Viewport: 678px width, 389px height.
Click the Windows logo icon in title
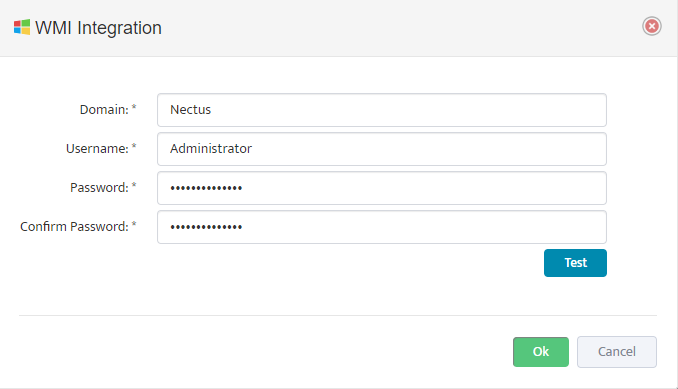(x=22, y=27)
